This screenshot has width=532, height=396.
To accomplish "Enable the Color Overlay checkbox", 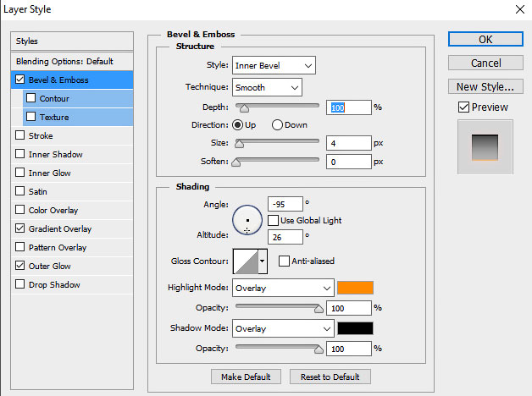I will click(20, 210).
